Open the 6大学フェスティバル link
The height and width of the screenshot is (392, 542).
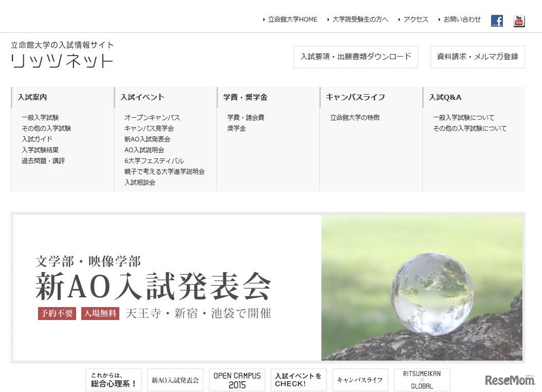point(154,161)
